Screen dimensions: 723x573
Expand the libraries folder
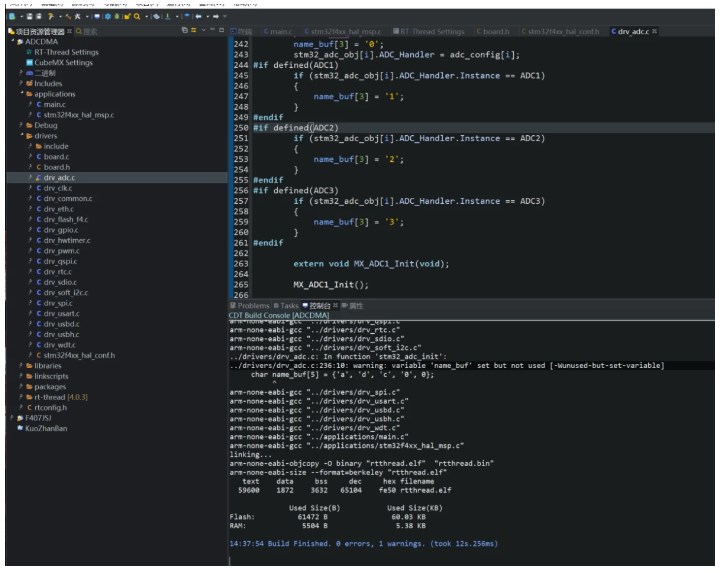click(x=21, y=365)
